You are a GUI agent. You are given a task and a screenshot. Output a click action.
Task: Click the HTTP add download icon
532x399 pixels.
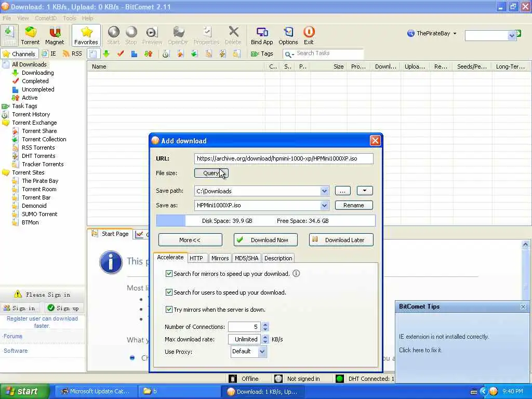pyautogui.click(x=9, y=35)
